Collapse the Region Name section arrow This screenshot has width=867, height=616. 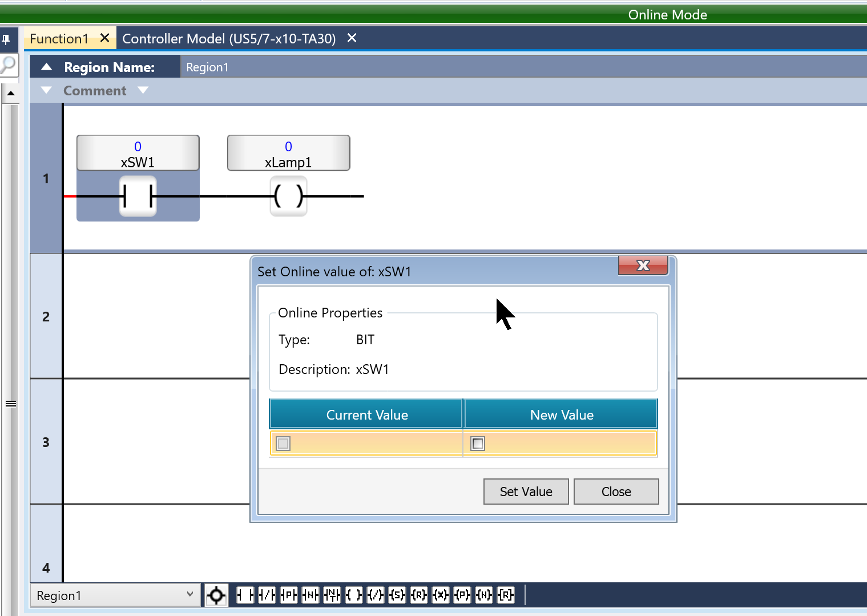pos(47,67)
